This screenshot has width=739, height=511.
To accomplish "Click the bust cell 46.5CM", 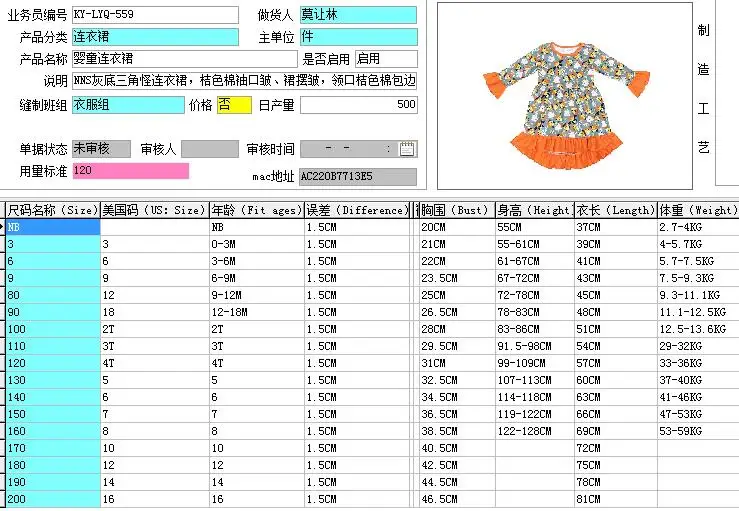I will [x=457, y=499].
